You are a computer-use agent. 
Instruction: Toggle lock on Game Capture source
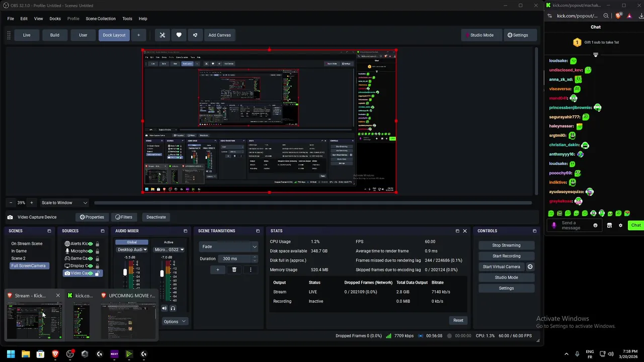(x=97, y=258)
